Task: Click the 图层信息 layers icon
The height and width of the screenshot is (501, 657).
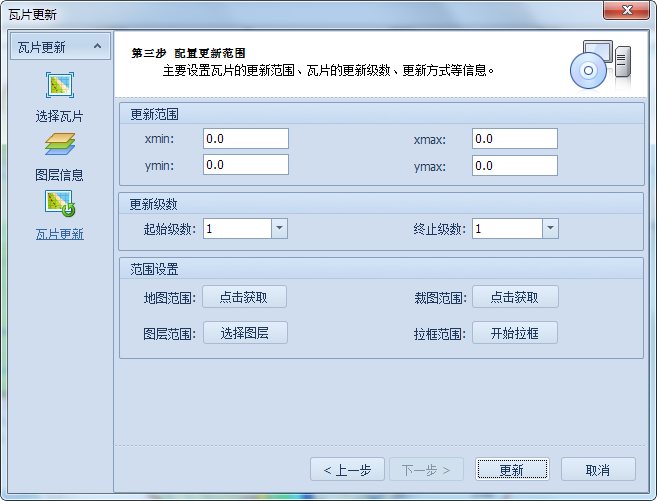Action: [60, 145]
